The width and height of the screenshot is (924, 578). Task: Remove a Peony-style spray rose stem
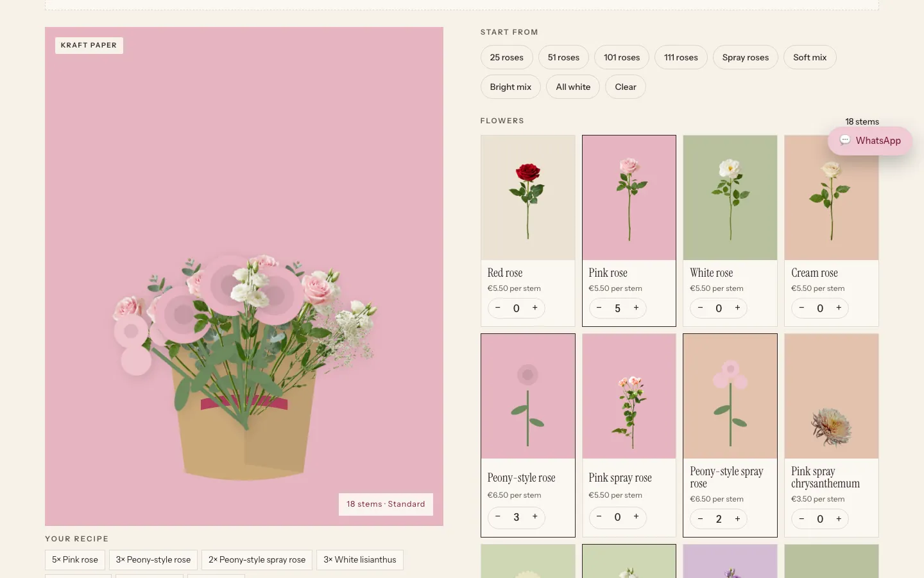pos(701,519)
